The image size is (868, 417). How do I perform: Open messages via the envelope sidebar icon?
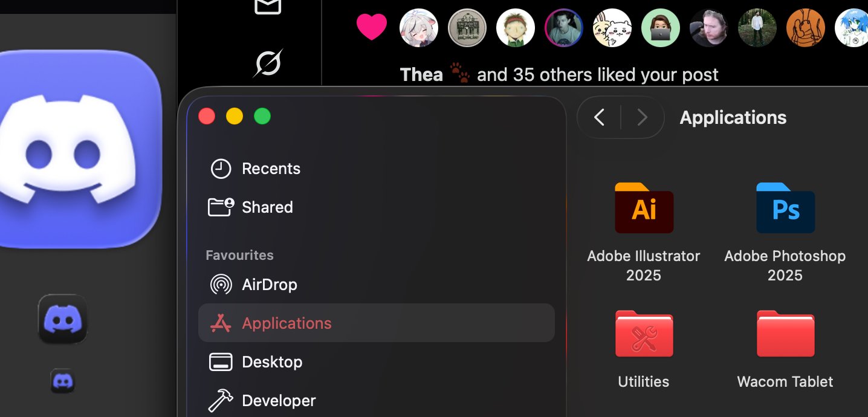point(268,6)
